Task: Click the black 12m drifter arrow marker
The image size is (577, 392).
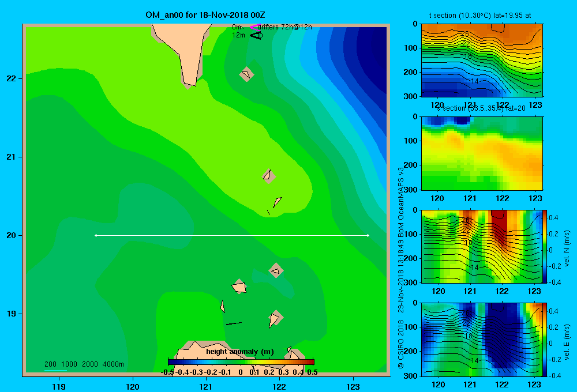Action: [x=255, y=35]
